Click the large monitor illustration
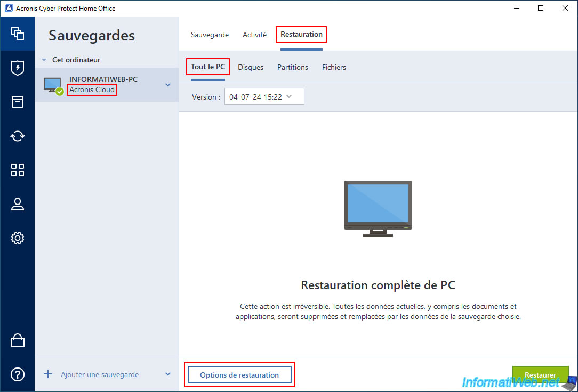578x392 pixels. point(378,209)
